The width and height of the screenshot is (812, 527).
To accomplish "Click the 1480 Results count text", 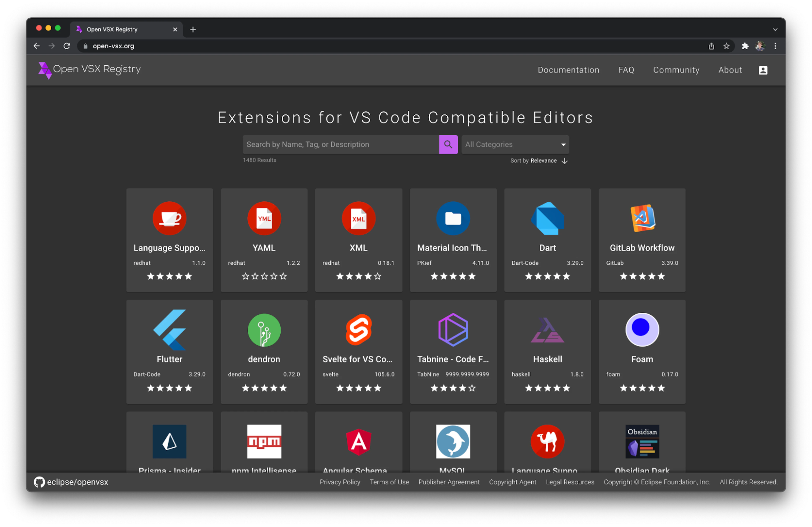I will pyautogui.click(x=259, y=160).
